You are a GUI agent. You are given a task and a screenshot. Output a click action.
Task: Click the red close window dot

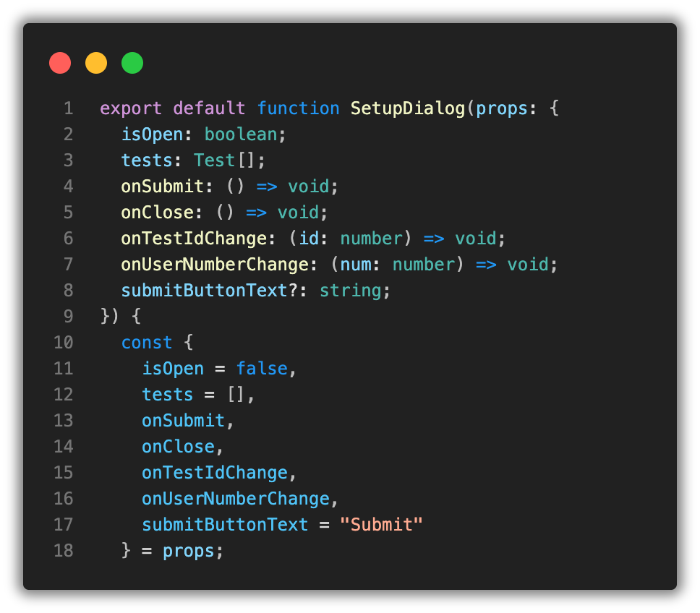pyautogui.click(x=60, y=63)
